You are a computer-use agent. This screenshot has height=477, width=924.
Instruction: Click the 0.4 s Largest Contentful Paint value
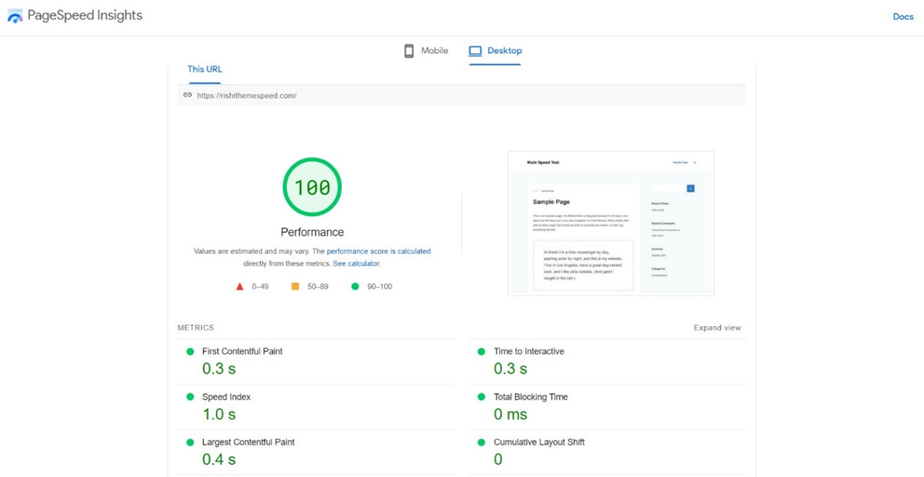click(x=219, y=459)
